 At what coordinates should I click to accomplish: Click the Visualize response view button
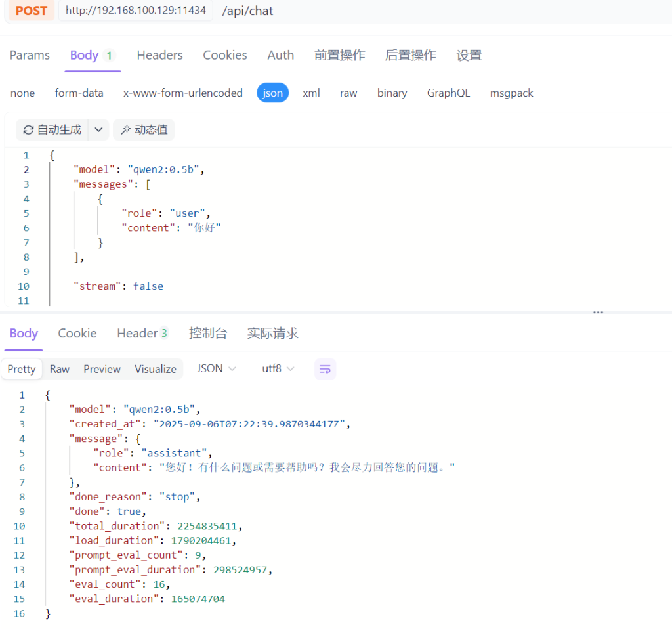(x=156, y=369)
